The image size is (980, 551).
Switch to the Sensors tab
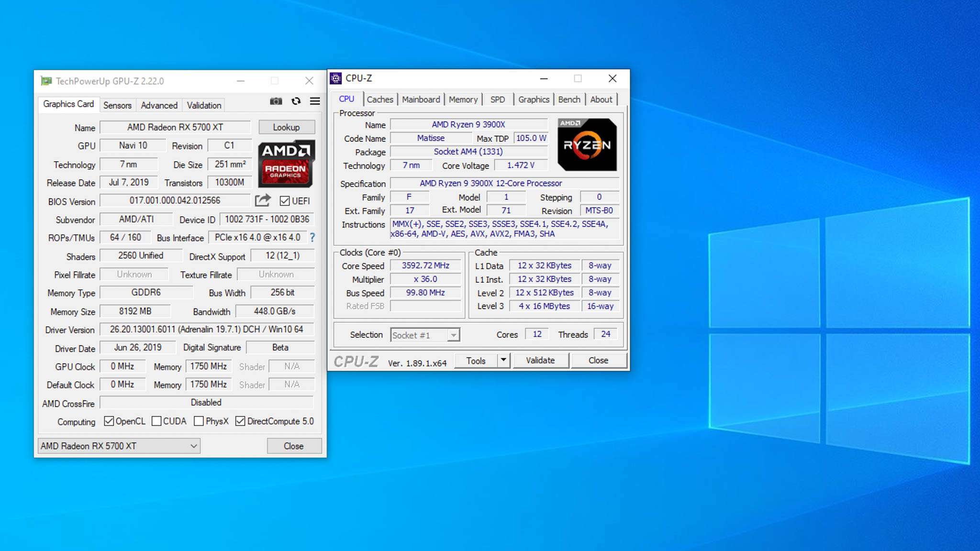(117, 105)
